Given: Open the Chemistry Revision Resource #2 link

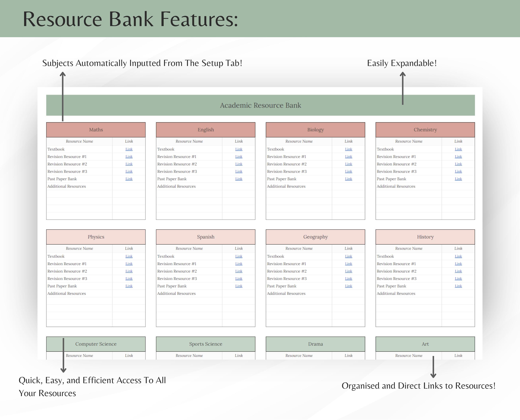Looking at the screenshot, I should coord(458,164).
